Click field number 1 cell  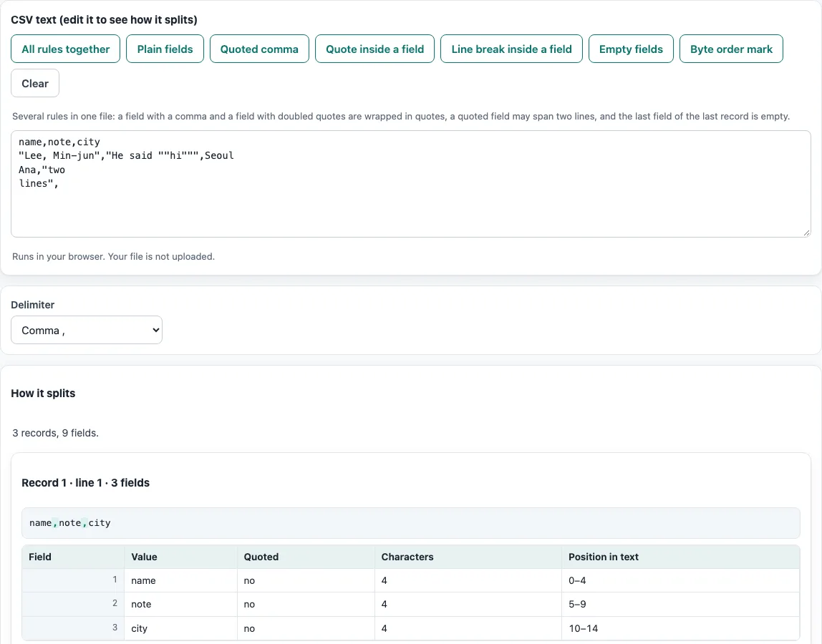pos(73,580)
